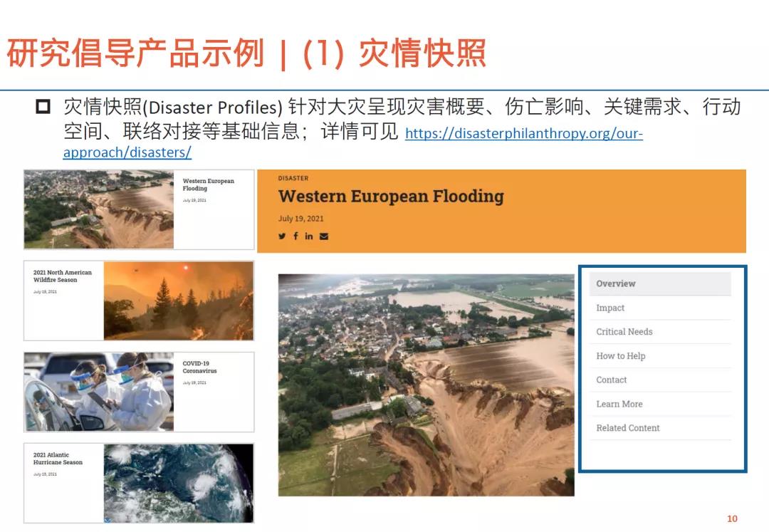
Task: Click the Facebook share icon
Action: 295,236
